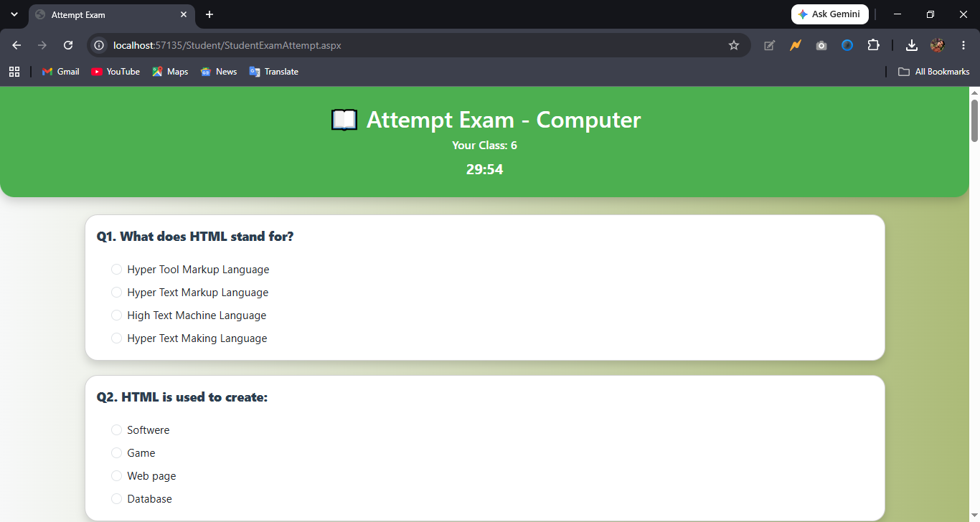Reload the exam page

(68, 45)
